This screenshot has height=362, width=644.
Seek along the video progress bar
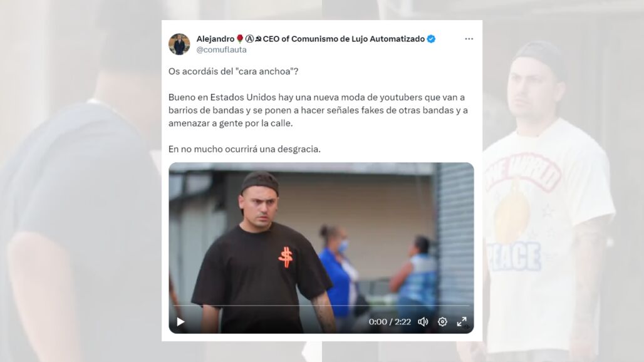321,306
